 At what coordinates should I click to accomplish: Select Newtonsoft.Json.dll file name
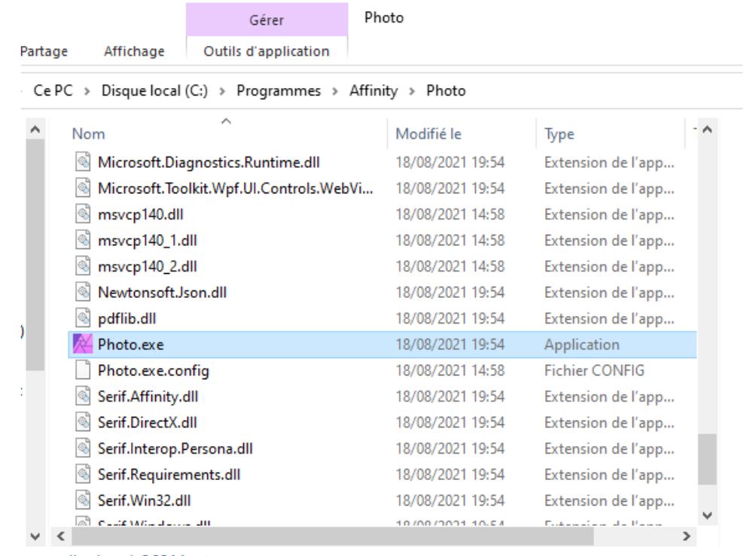(x=162, y=293)
